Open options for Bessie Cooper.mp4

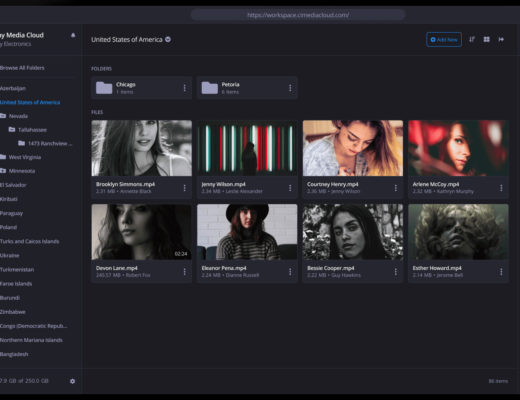tap(396, 272)
